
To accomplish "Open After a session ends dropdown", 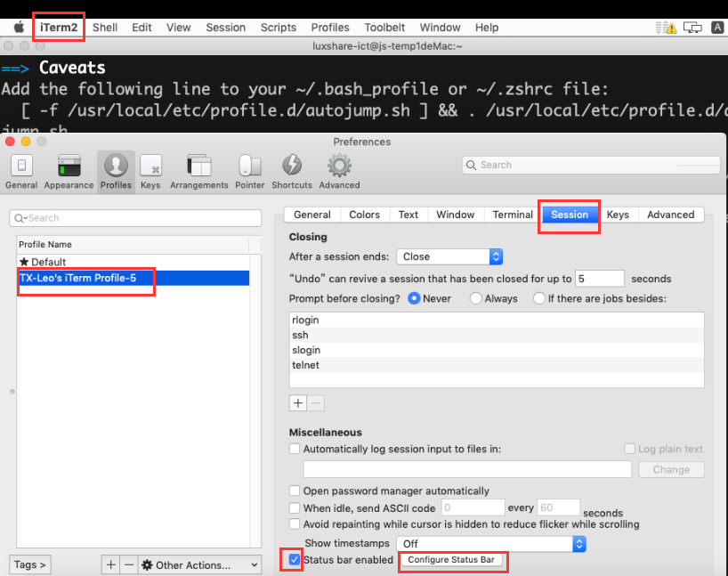I will (449, 256).
